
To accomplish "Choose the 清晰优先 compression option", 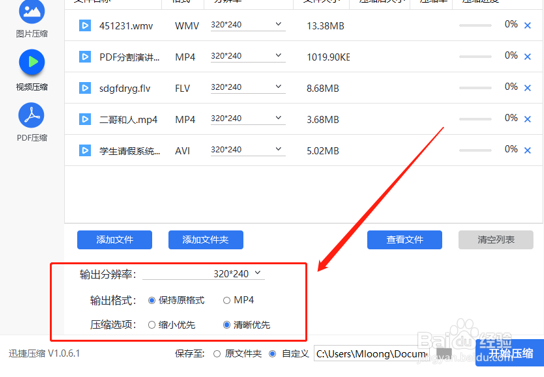I will 227,325.
